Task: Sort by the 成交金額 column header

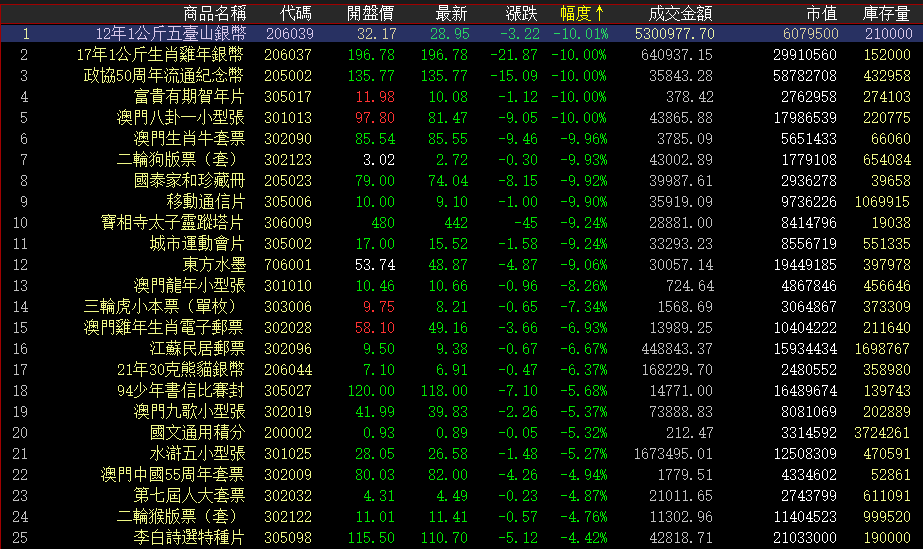Action: (x=680, y=13)
